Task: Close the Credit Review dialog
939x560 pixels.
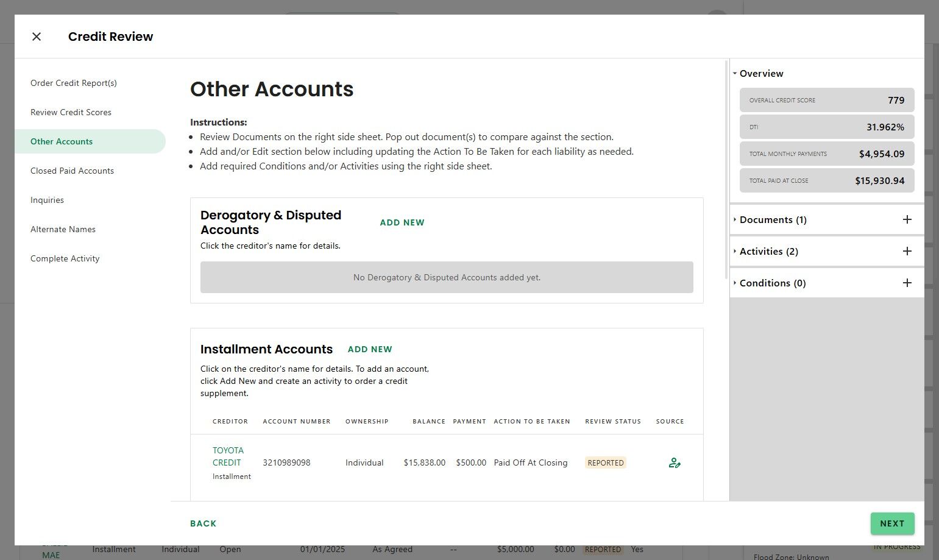Action: point(37,37)
